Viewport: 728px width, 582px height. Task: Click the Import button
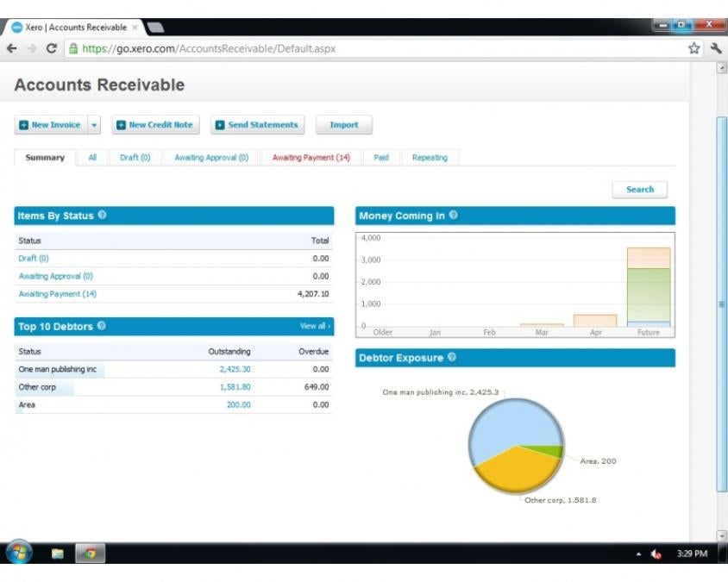click(x=343, y=124)
